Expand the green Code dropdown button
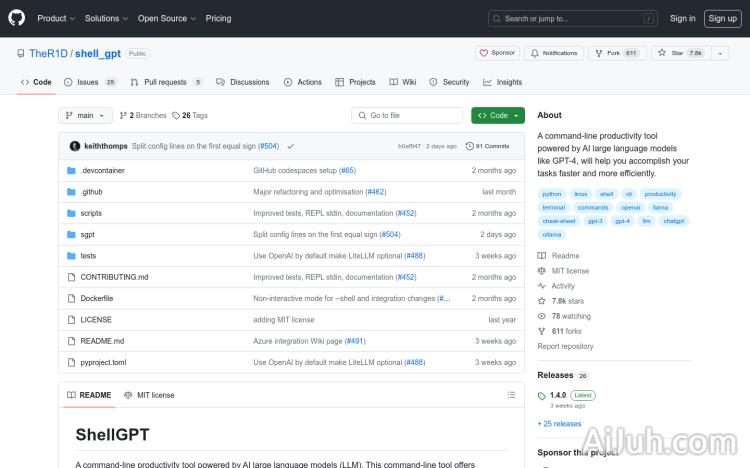The width and height of the screenshot is (750, 468). (x=498, y=115)
